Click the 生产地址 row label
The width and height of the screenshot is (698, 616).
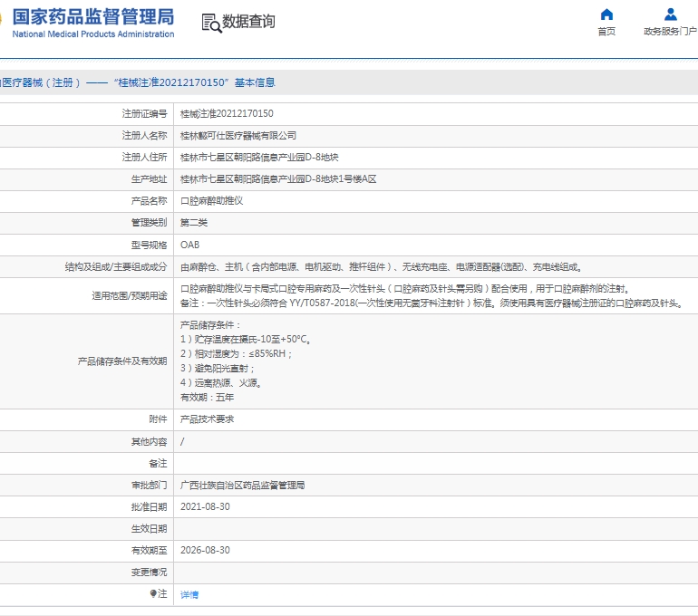point(150,179)
